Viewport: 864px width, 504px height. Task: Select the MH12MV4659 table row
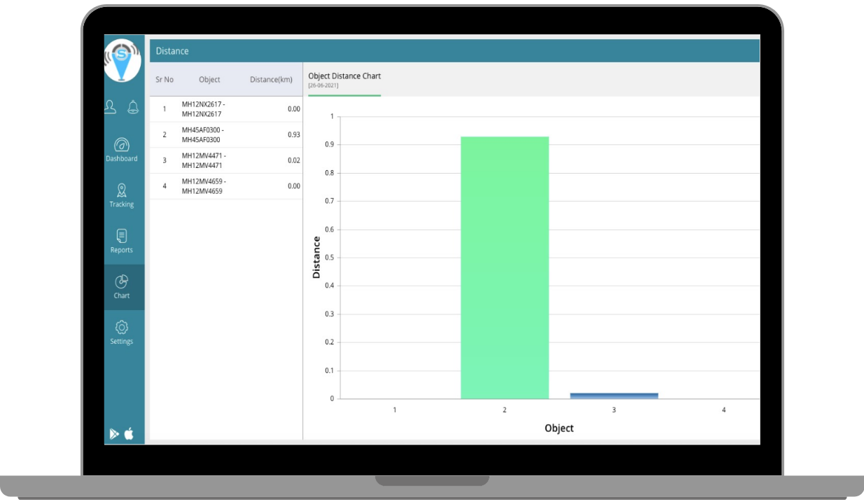[226, 186]
